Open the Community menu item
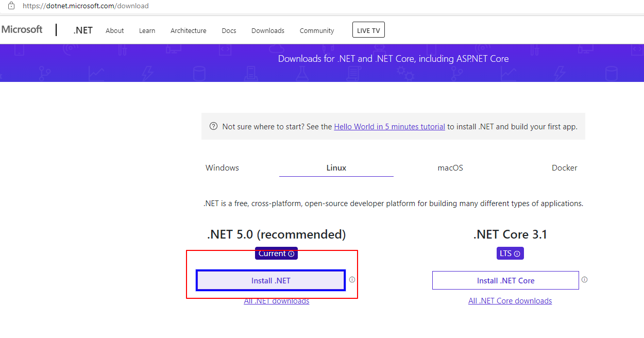 tap(317, 30)
